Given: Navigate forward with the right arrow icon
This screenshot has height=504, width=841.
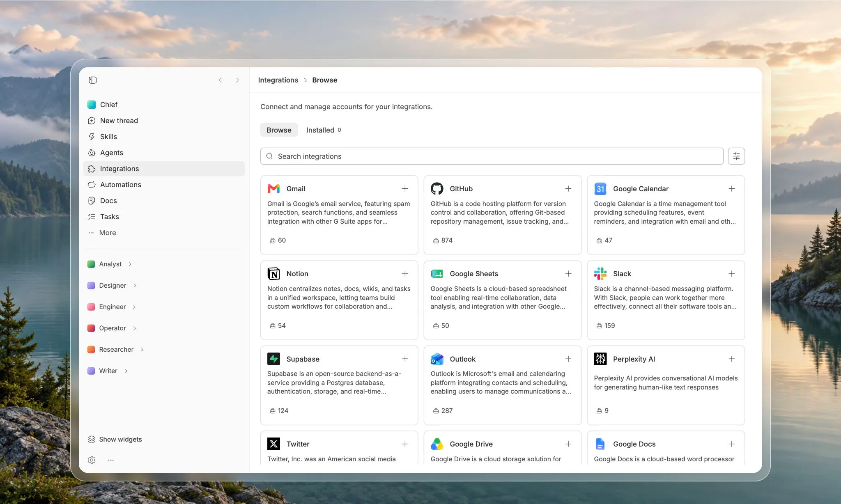Looking at the screenshot, I should [x=237, y=80].
